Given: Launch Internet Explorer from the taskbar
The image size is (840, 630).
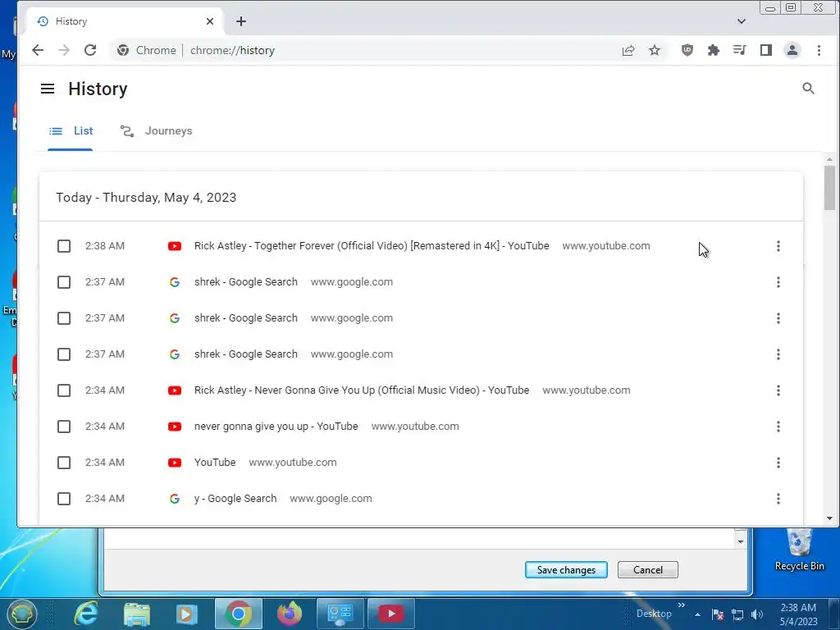Looking at the screenshot, I should (85, 614).
